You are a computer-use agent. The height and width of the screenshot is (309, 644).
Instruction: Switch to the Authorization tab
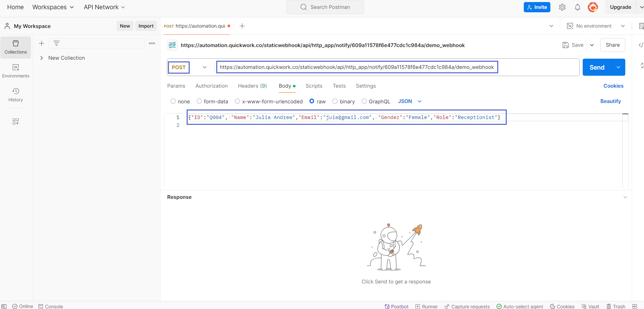211,86
